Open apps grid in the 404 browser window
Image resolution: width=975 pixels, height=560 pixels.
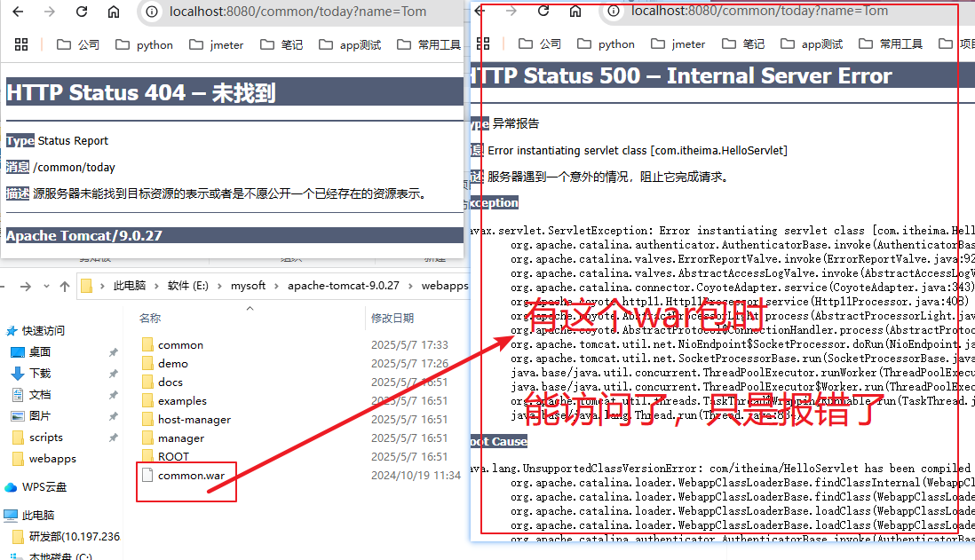point(21,44)
